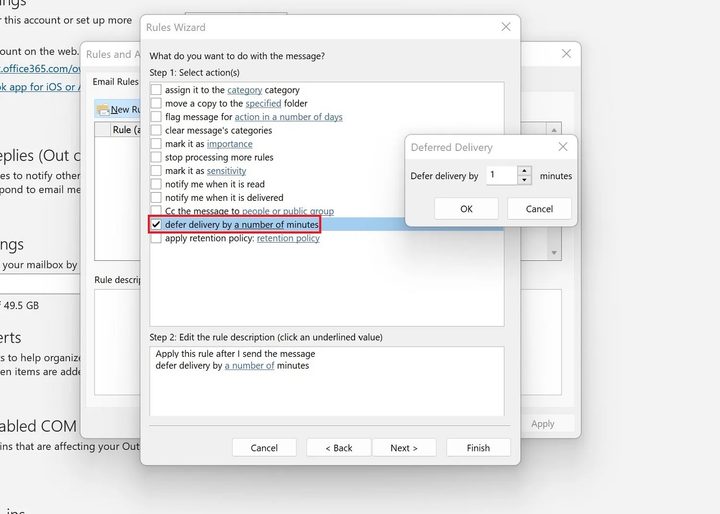Click the Next button in wizard
The width and height of the screenshot is (720, 514).
[404, 448]
